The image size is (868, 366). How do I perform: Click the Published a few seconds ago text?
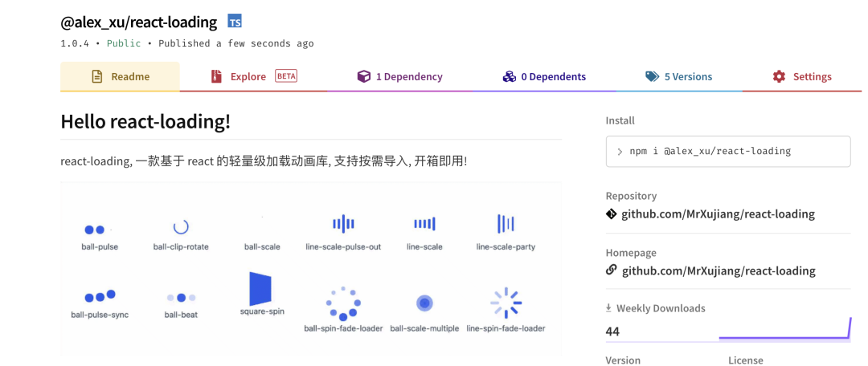(236, 43)
